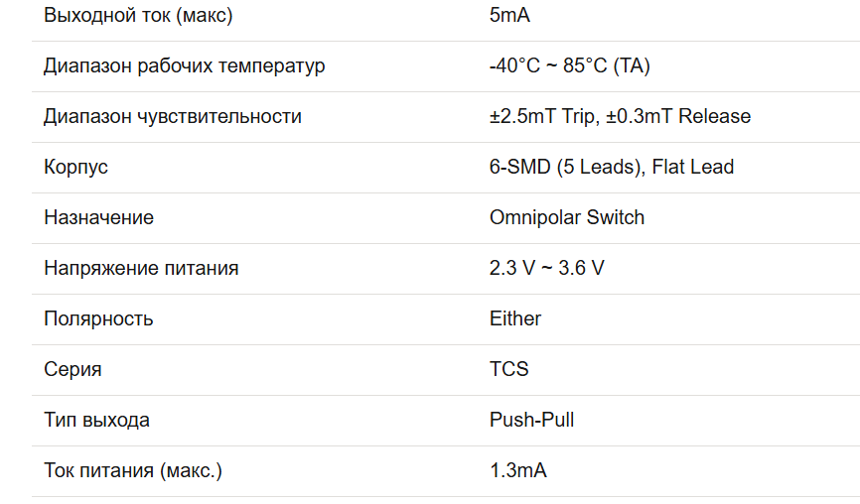Click the 'Назначение' row label

point(98,218)
